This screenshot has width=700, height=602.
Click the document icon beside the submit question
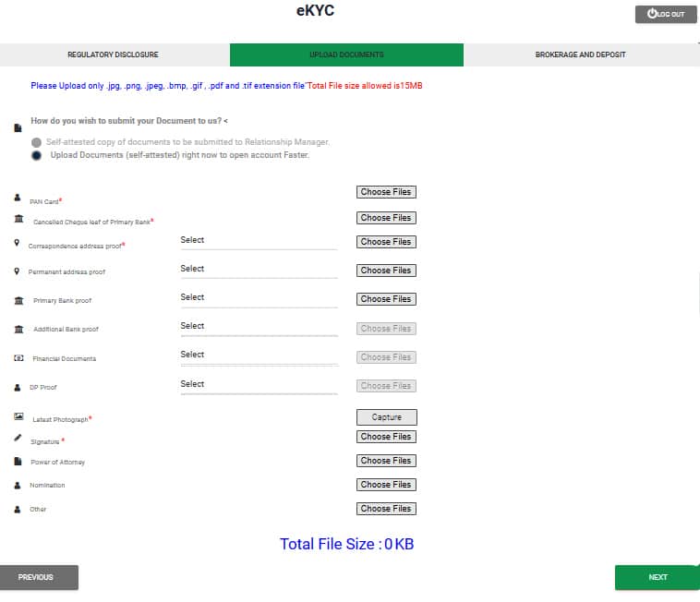click(18, 128)
